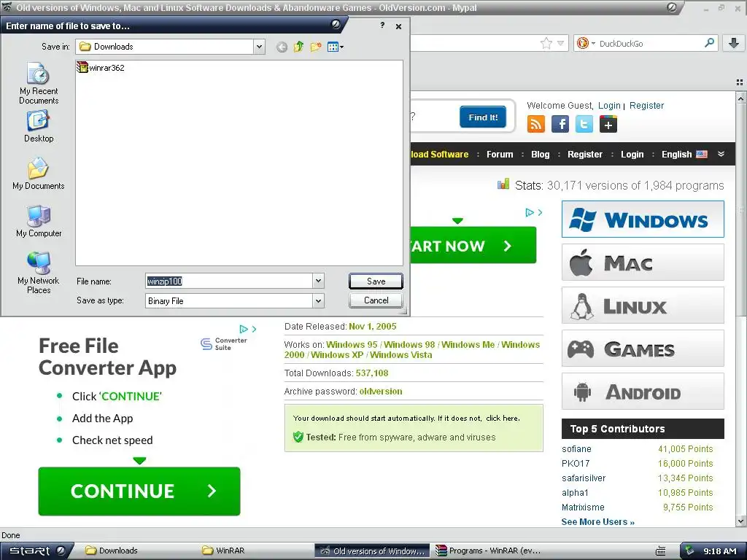Edit the File name field winzip100
The image size is (747, 560).
point(228,281)
